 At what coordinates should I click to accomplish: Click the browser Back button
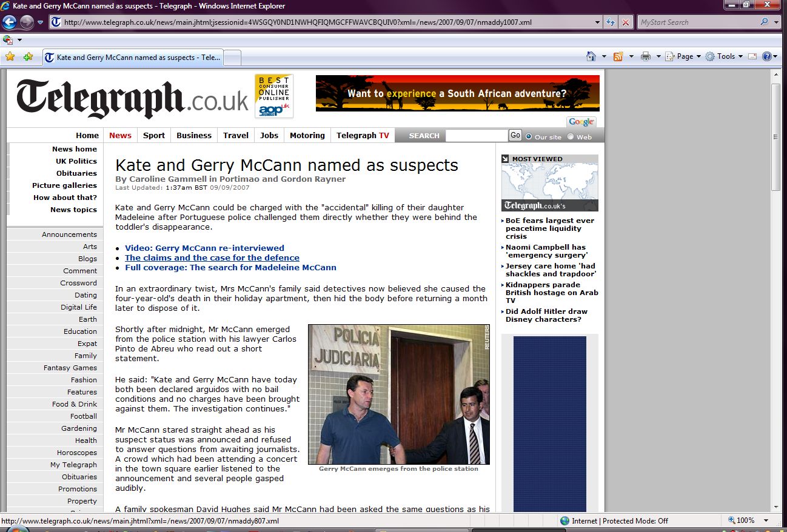[x=9, y=22]
